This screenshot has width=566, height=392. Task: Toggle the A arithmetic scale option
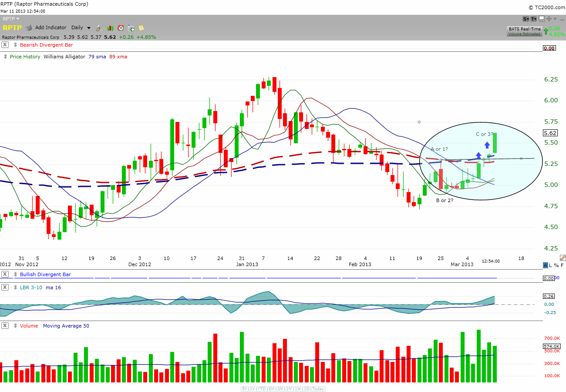(546, 265)
